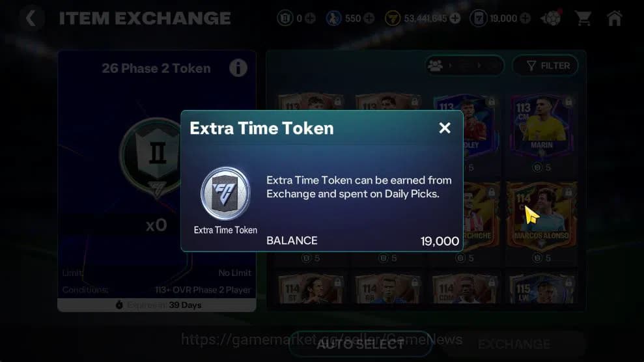Viewport: 644px width, 362px height.
Task: Open the home screen icon
Action: [x=615, y=18]
